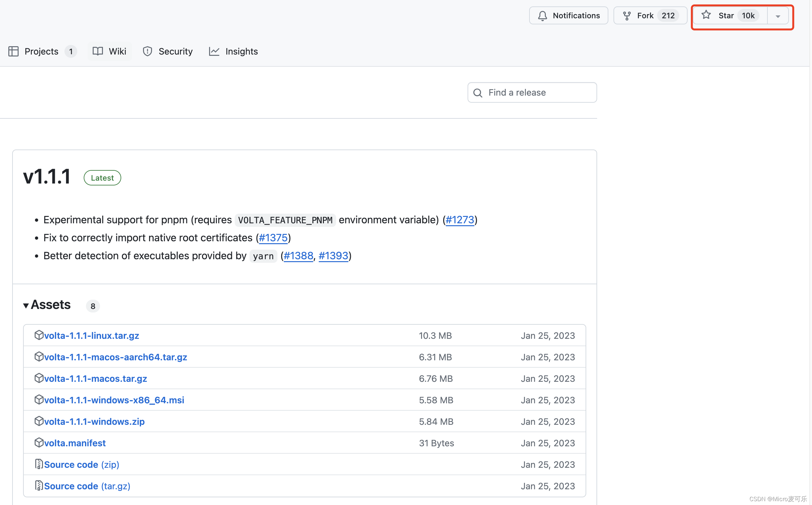Click package icon beside windows-x86_64.msi
Image resolution: width=812 pixels, height=505 pixels.
pos(39,399)
